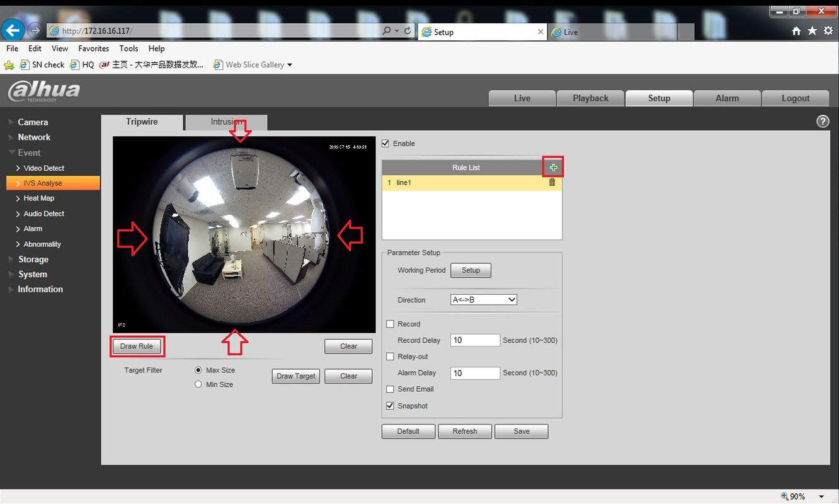
Task: Click the Draw Rule button
Action: [137, 346]
